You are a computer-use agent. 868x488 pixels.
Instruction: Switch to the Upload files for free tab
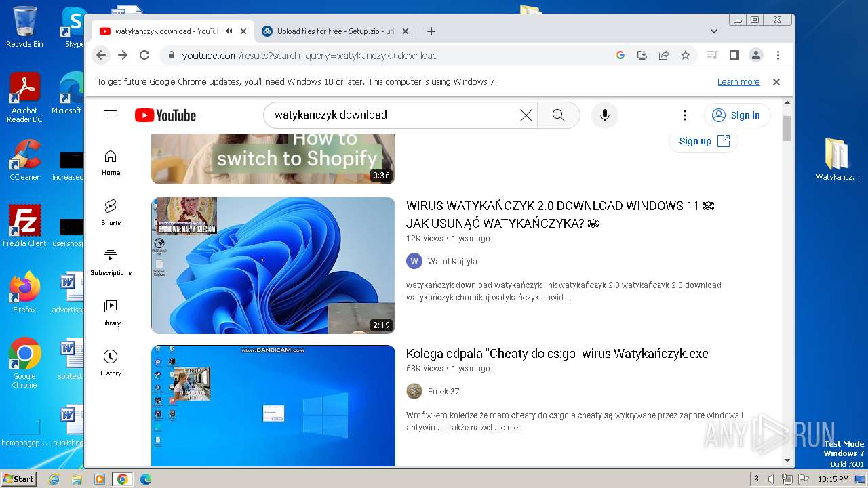336,31
